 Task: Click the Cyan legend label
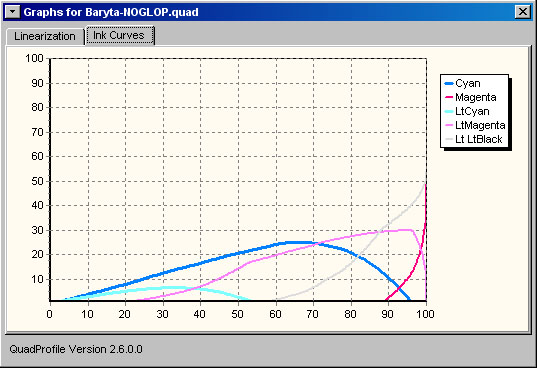point(467,84)
